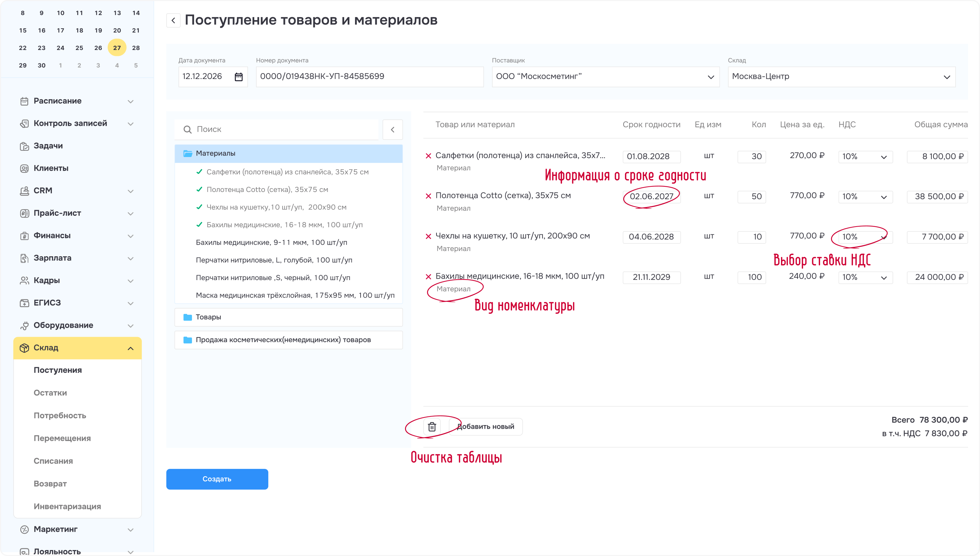Edit expiry date 01.08.2028 field

652,157
